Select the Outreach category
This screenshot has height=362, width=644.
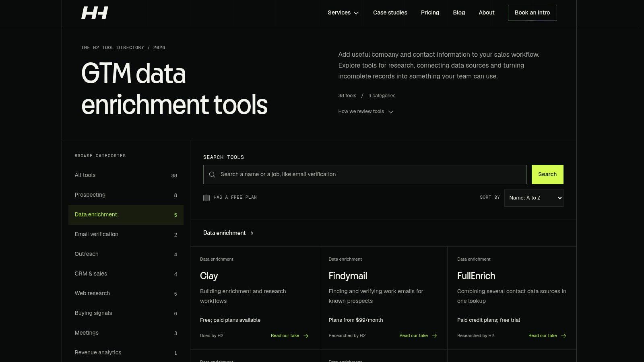(126, 254)
